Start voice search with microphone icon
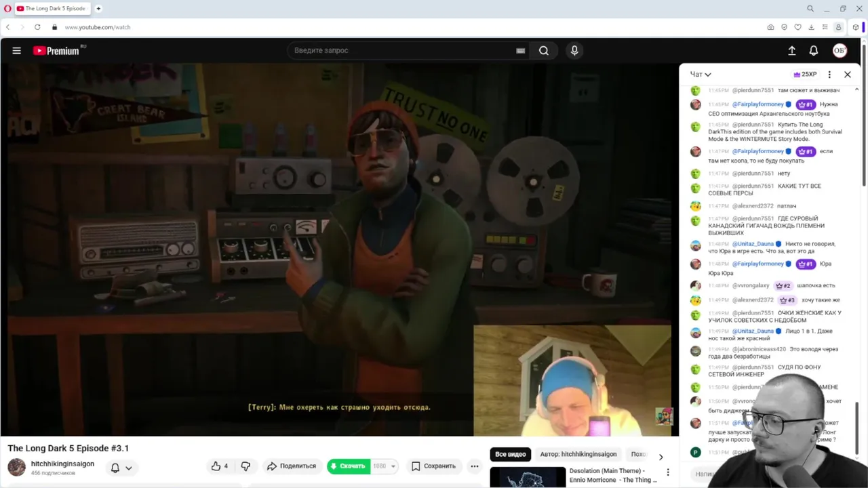 coord(574,50)
